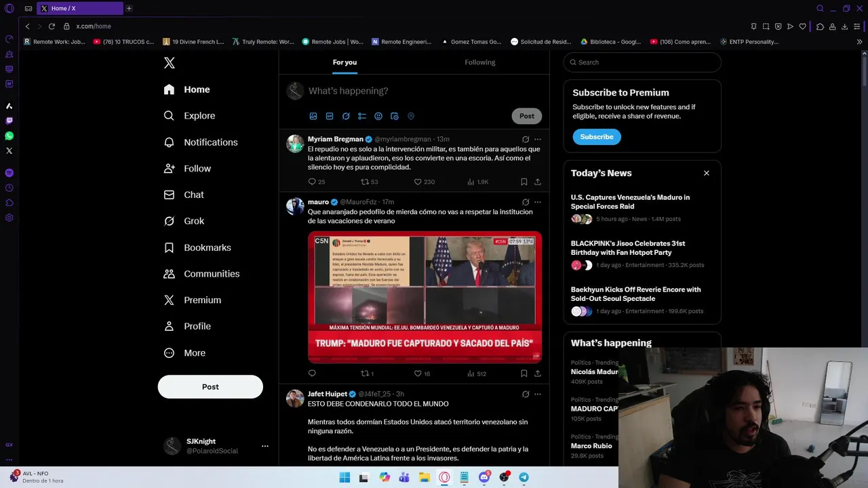868x488 pixels.
Task: Open more options on mauro's post
Action: click(x=538, y=202)
